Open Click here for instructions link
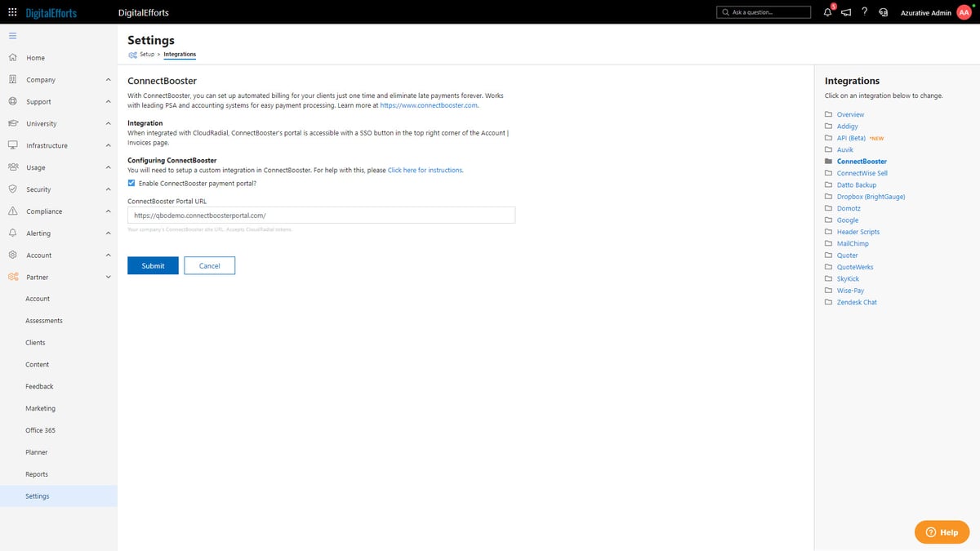980x551 pixels. click(x=425, y=171)
